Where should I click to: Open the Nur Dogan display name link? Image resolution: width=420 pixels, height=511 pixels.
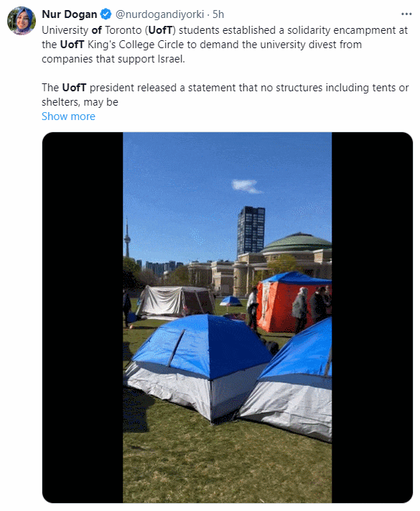70,14
